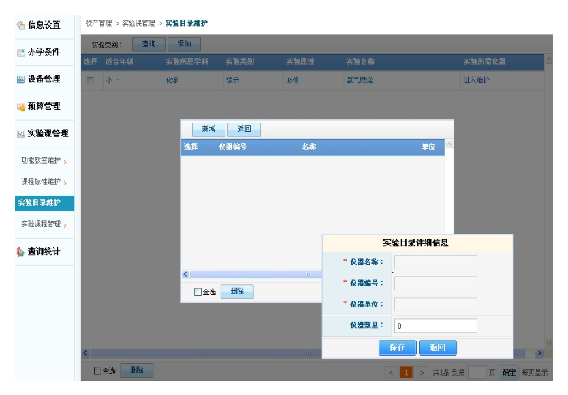Expand the arrow beside 功能教室维护
The height and width of the screenshot is (395, 568).
point(65,162)
